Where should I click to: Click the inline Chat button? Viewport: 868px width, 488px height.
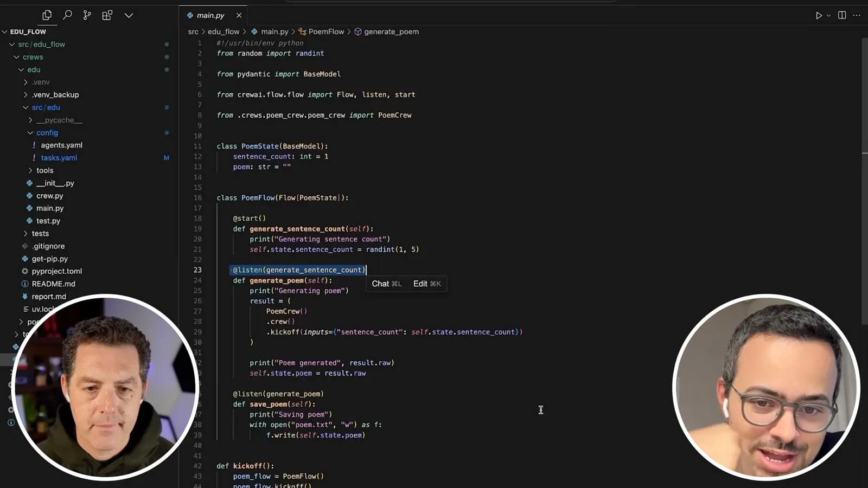pos(387,284)
